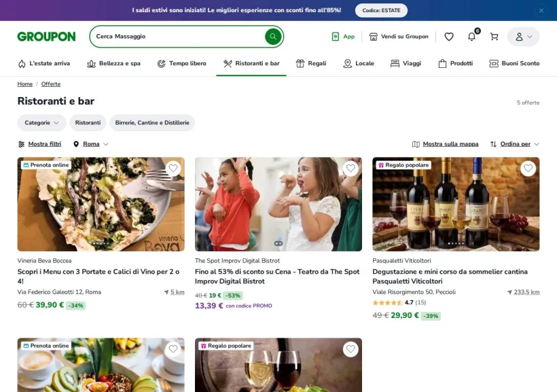Open the Regali category
Screen dimensions: 557x392
(x=311, y=63)
